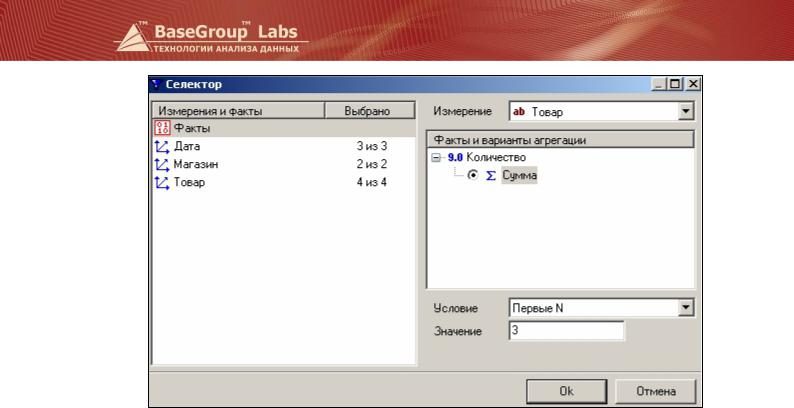Click the sigma icon beside Сумма
794x408 pixels.
coord(491,176)
